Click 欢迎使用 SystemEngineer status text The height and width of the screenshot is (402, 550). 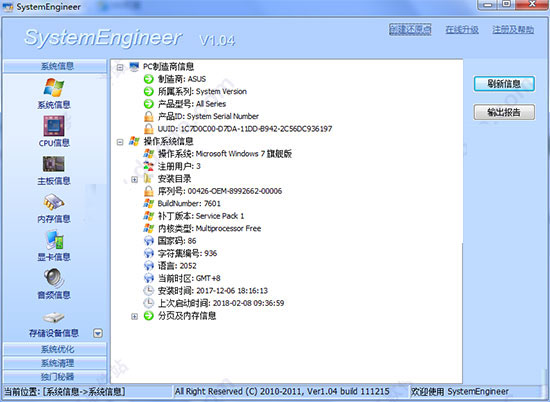460,391
